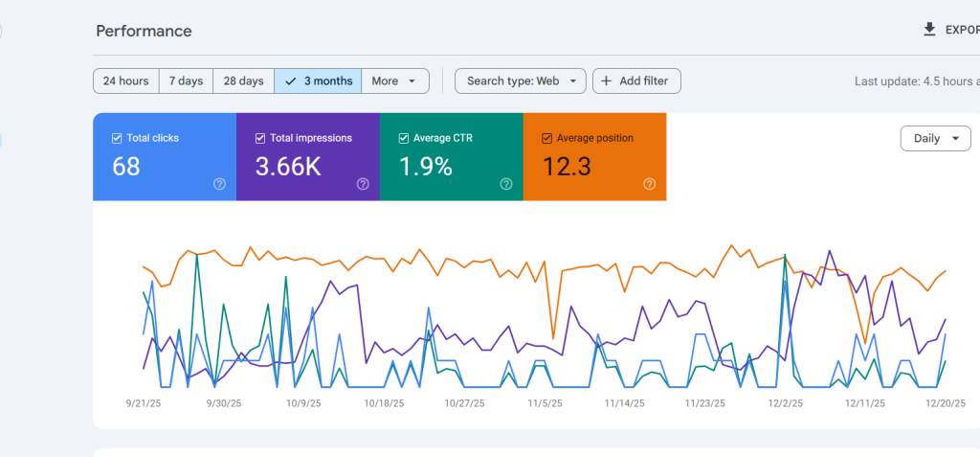Image resolution: width=980 pixels, height=457 pixels.
Task: Click the 12/2/25 date label on chart
Action: 785,403
